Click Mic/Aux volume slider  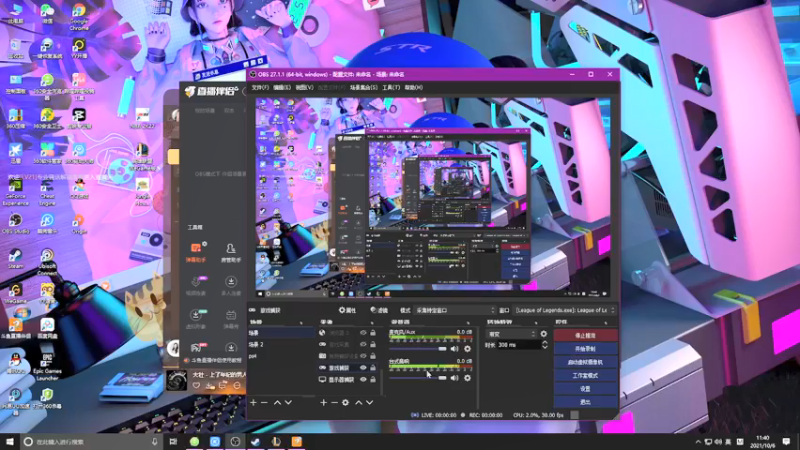(418, 349)
